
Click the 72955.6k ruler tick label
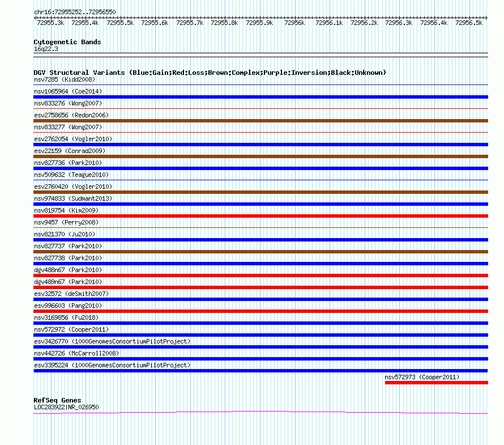(x=155, y=23)
